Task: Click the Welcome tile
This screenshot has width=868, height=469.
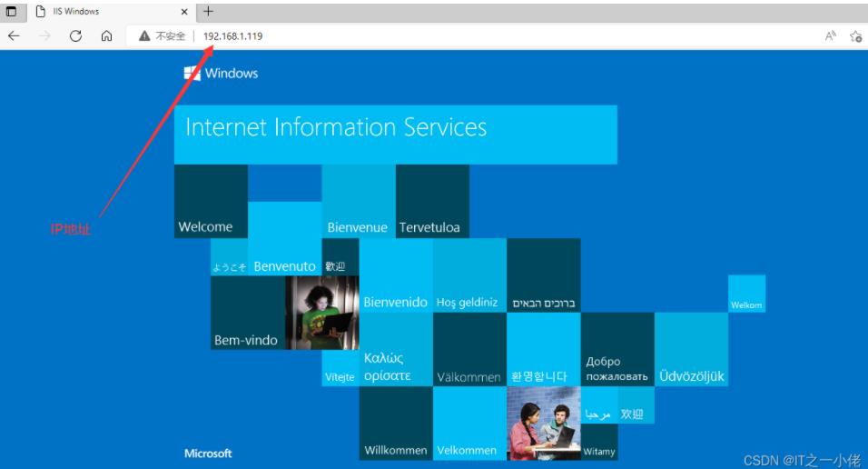Action: (x=211, y=201)
